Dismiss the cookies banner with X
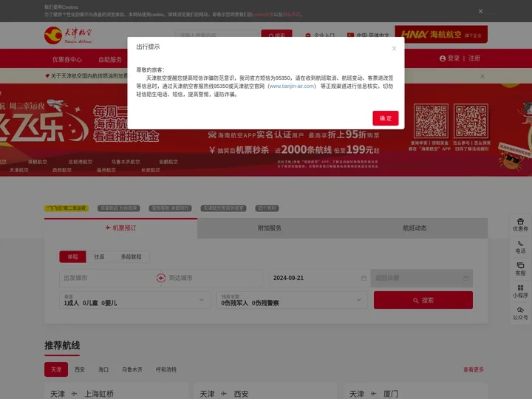The height and width of the screenshot is (399, 532). (480, 11)
